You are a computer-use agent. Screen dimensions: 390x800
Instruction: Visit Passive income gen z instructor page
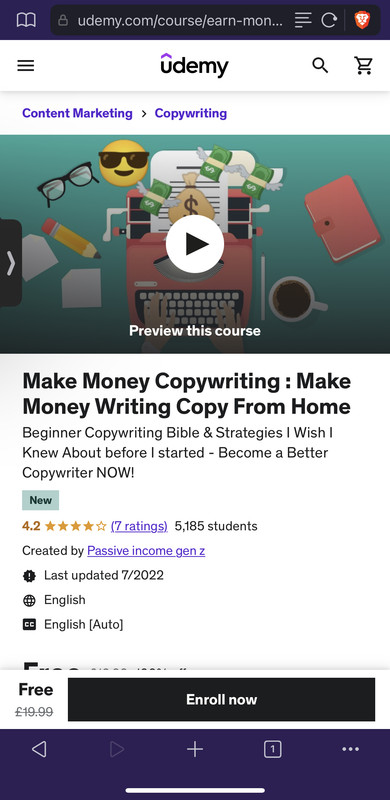[146, 551]
